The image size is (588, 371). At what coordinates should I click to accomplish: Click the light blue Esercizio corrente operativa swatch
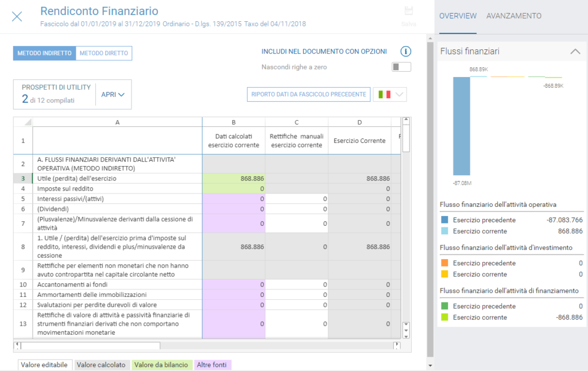(x=444, y=231)
